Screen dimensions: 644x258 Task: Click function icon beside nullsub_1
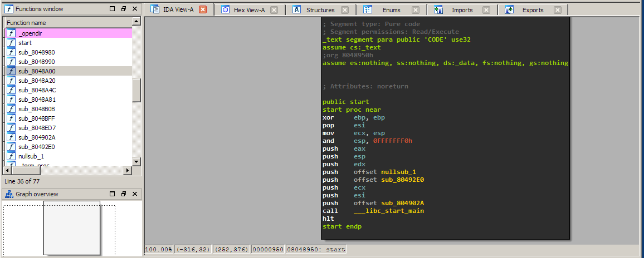point(12,156)
